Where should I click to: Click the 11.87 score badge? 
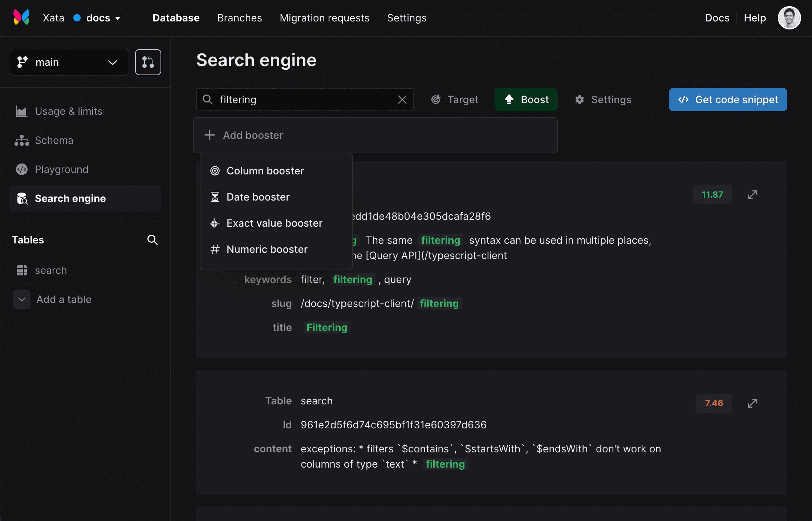712,195
